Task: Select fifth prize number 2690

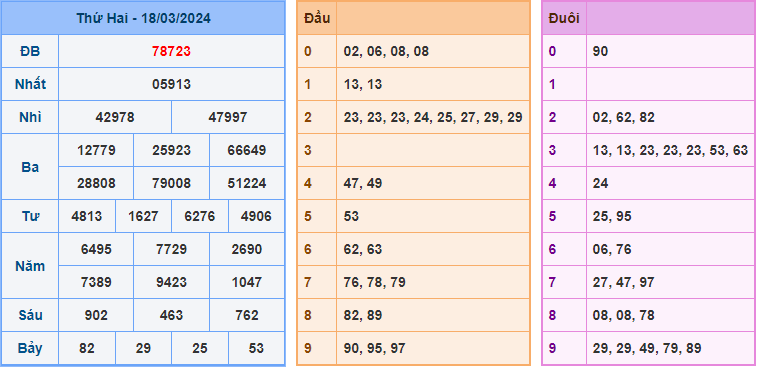Action: coord(247,249)
